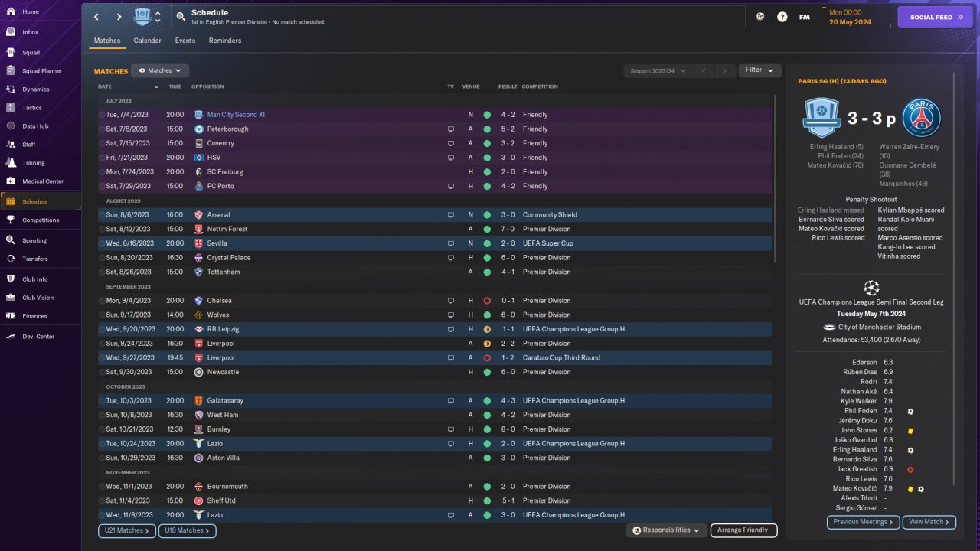Switch to the Calendar tab

tap(147, 41)
